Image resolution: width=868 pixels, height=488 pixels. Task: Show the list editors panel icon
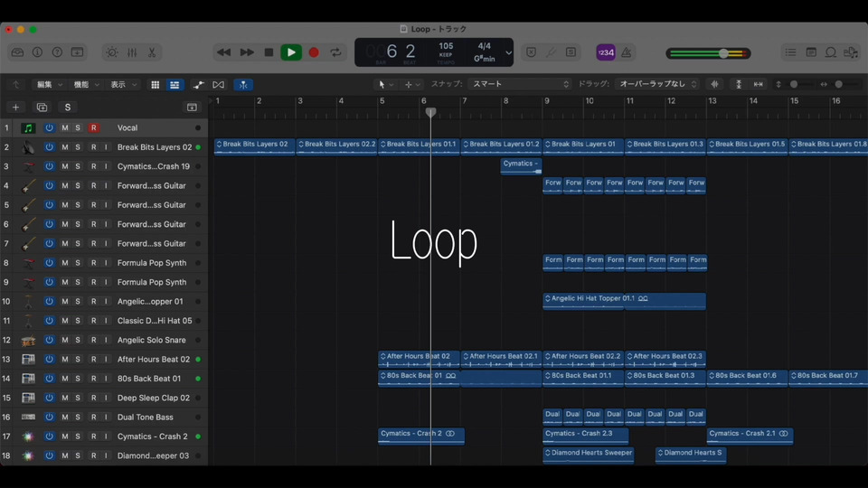coord(791,52)
